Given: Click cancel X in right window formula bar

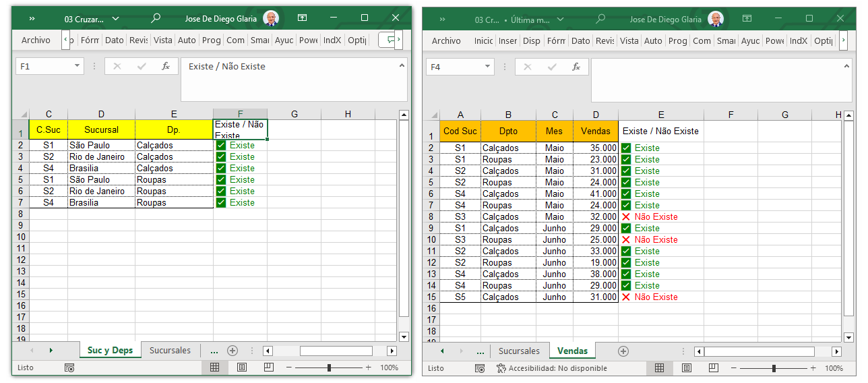Looking at the screenshot, I should pyautogui.click(x=528, y=67).
